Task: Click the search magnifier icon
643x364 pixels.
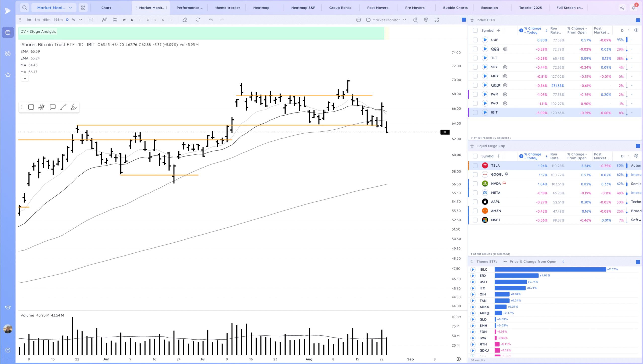Action: [x=24, y=8]
